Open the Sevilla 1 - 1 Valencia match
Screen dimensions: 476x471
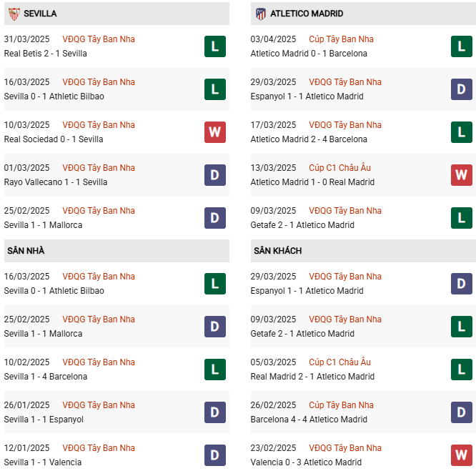click(x=42, y=462)
